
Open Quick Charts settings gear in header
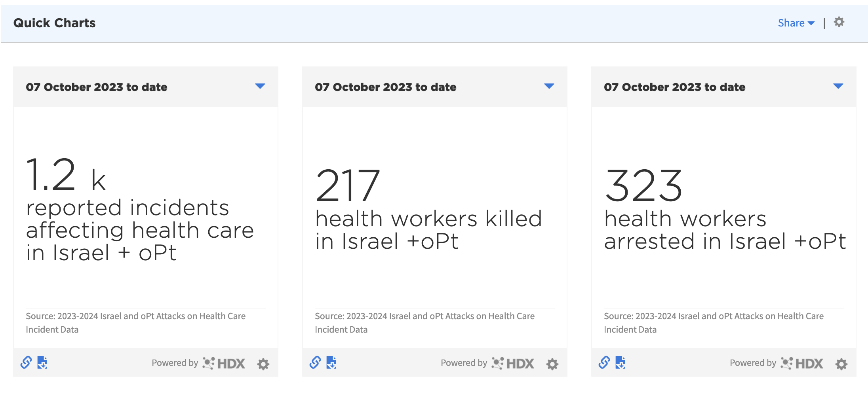[839, 22]
